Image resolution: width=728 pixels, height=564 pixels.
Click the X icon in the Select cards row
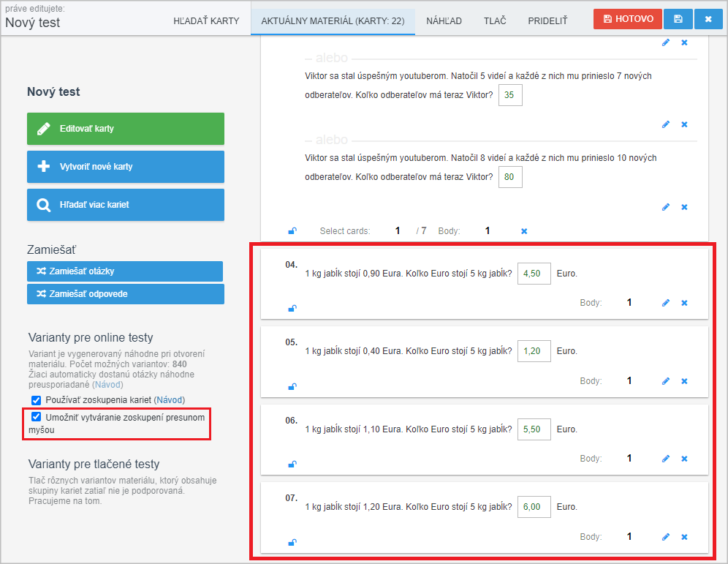click(524, 231)
